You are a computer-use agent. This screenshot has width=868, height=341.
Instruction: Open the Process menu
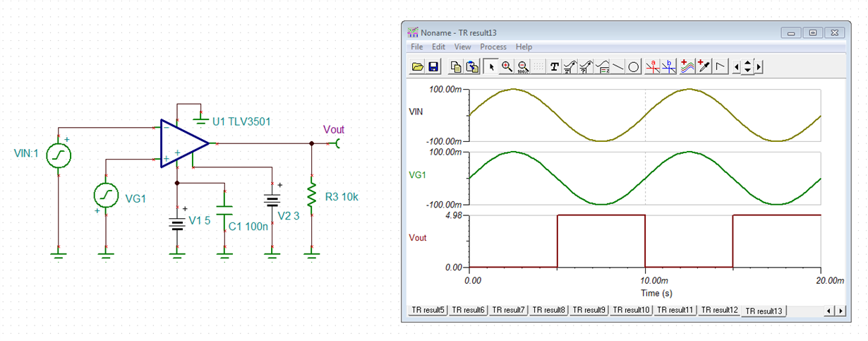point(493,47)
